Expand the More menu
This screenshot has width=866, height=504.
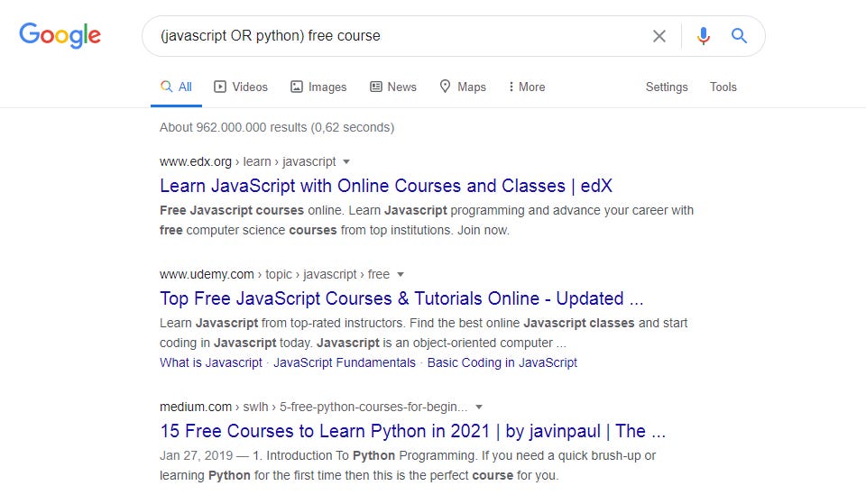[x=527, y=87]
